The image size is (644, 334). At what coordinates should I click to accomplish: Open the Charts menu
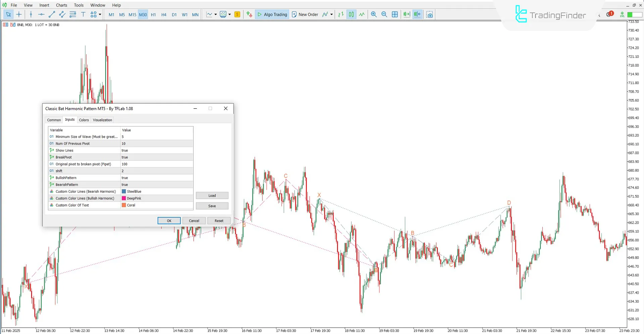coord(61,5)
